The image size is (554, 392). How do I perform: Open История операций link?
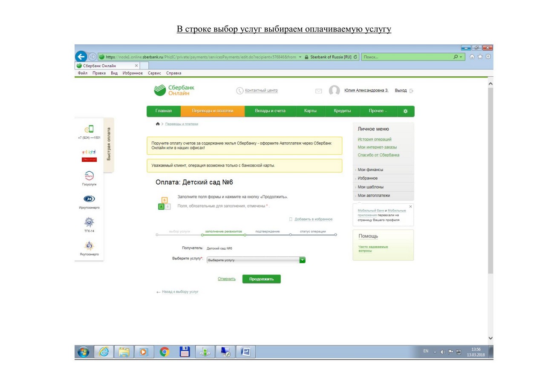(x=375, y=139)
